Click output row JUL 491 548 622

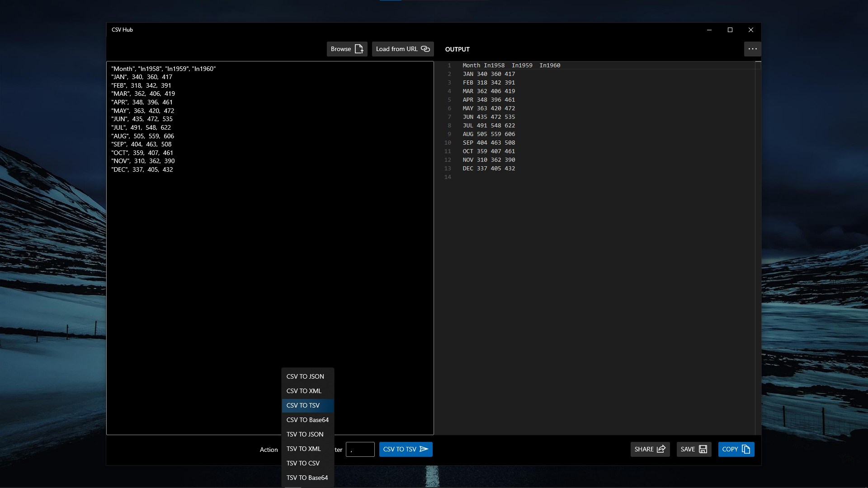(x=489, y=126)
